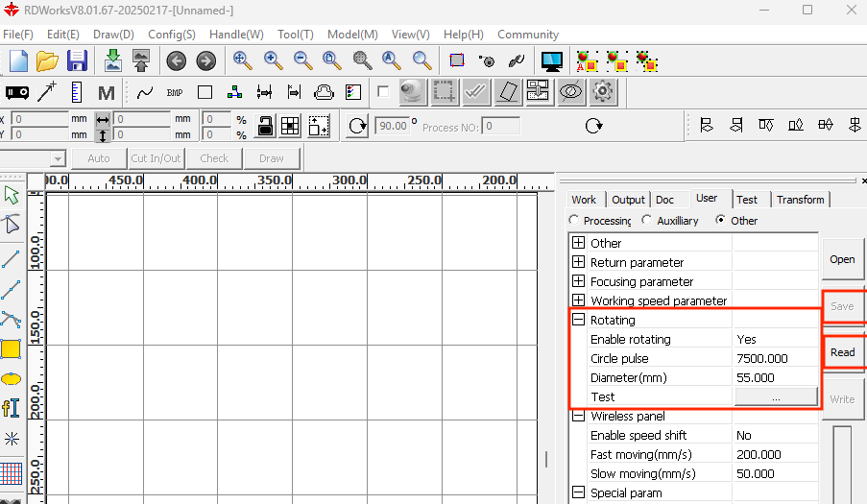Expand the Working speed parameter group
The width and height of the screenshot is (867, 504).
[578, 300]
